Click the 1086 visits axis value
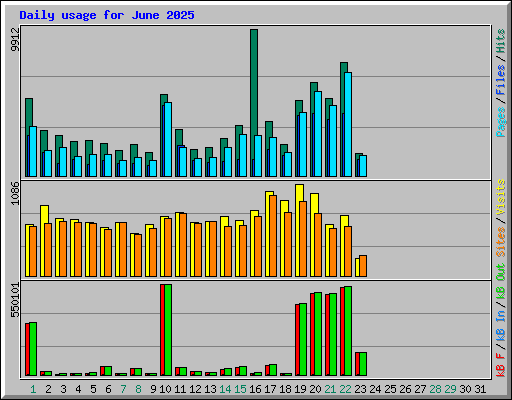The height and width of the screenshot is (400, 512). (15, 193)
